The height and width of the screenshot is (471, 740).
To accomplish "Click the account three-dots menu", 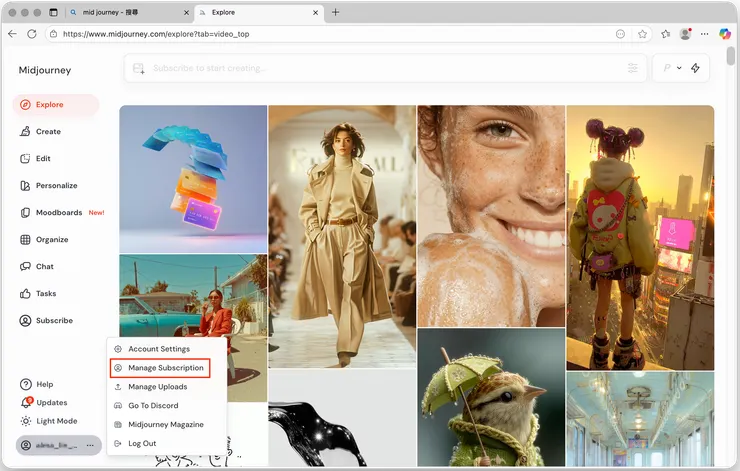I will pyautogui.click(x=90, y=445).
